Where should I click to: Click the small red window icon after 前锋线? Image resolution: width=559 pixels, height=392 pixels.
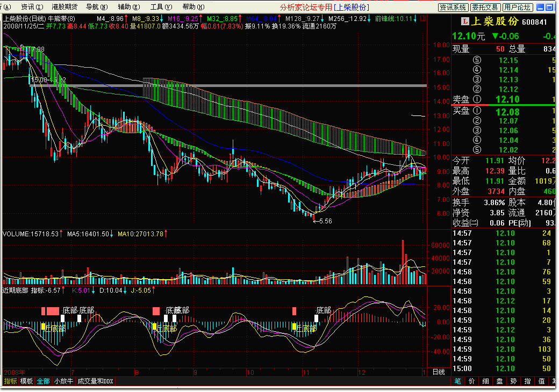pyautogui.click(x=423, y=18)
